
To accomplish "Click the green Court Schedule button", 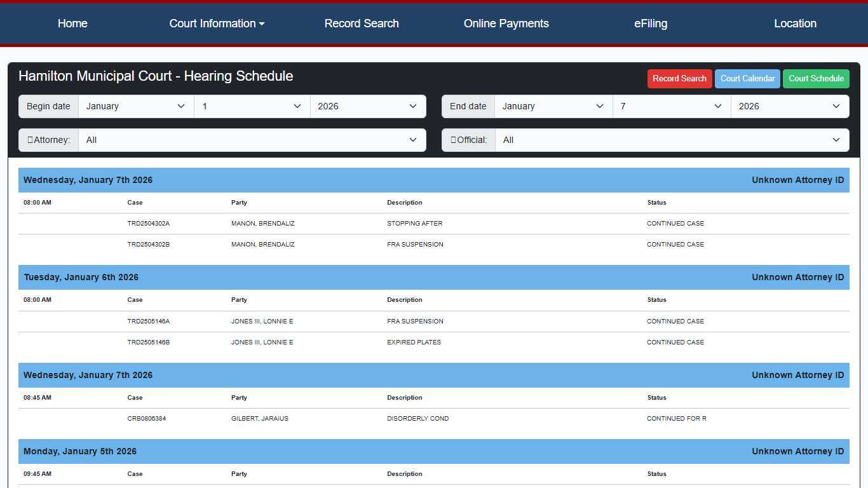I will click(x=816, y=79).
